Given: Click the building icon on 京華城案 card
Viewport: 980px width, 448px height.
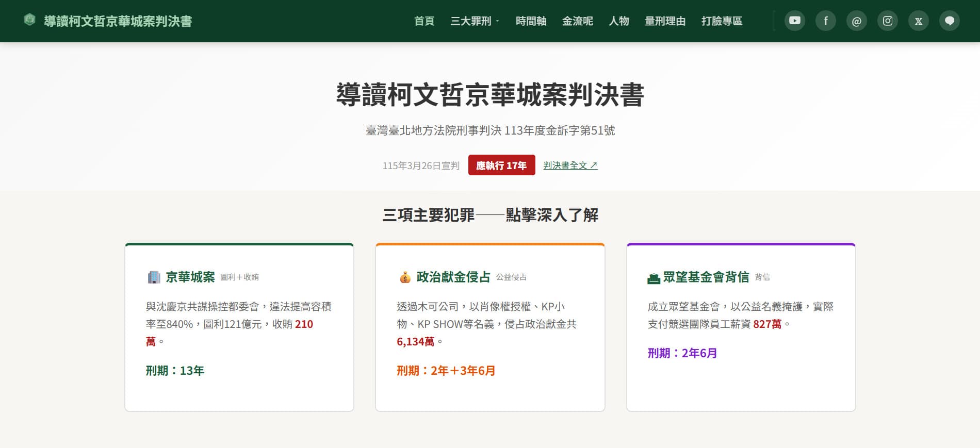Looking at the screenshot, I should [154, 277].
